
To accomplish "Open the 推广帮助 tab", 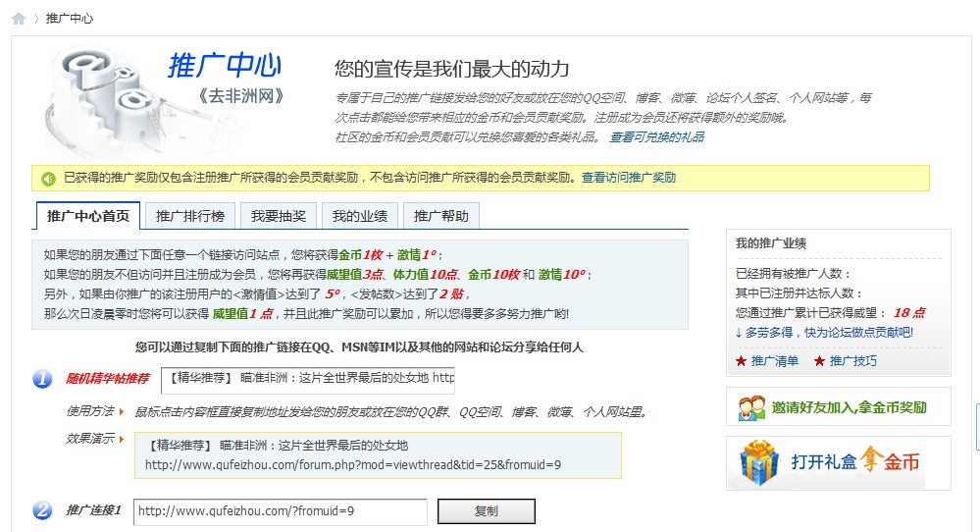I will (441, 216).
